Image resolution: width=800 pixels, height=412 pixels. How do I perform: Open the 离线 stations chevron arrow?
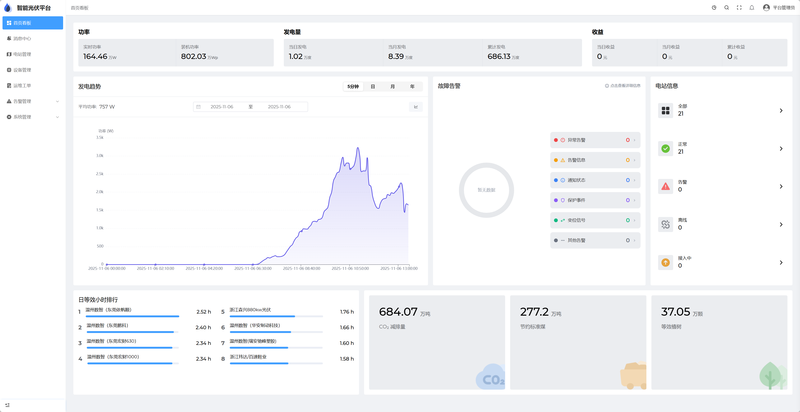pos(780,224)
